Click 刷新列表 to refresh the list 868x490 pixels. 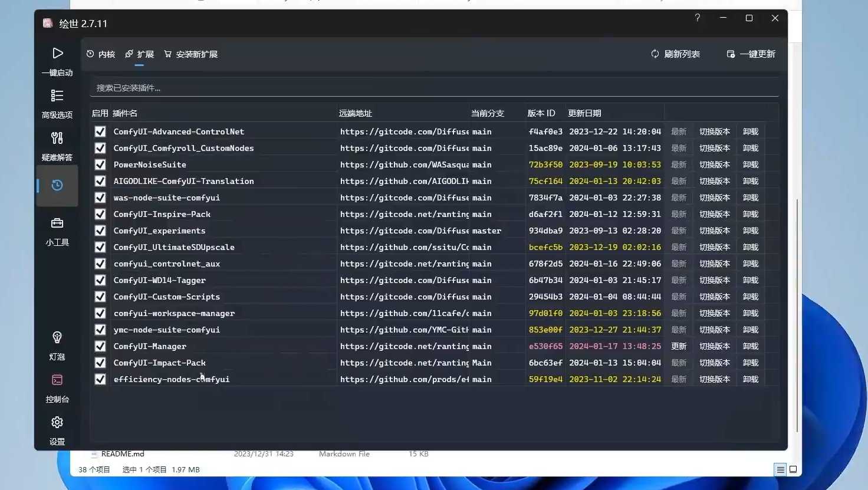click(x=676, y=54)
